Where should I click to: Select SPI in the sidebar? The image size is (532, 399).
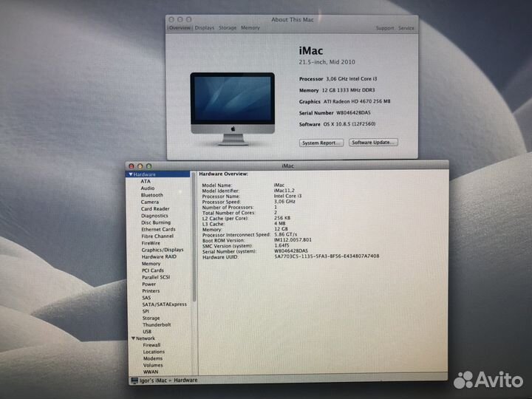(x=146, y=312)
